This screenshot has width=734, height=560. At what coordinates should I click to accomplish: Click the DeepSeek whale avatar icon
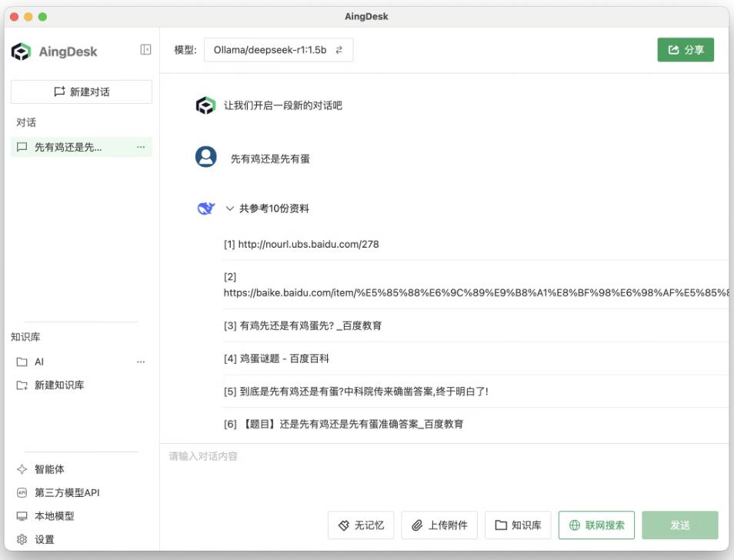[205, 208]
